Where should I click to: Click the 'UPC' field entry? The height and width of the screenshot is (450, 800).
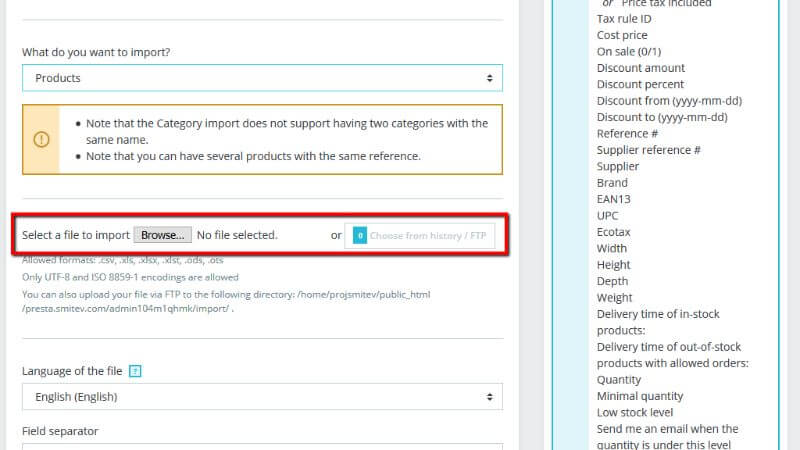[x=608, y=215]
